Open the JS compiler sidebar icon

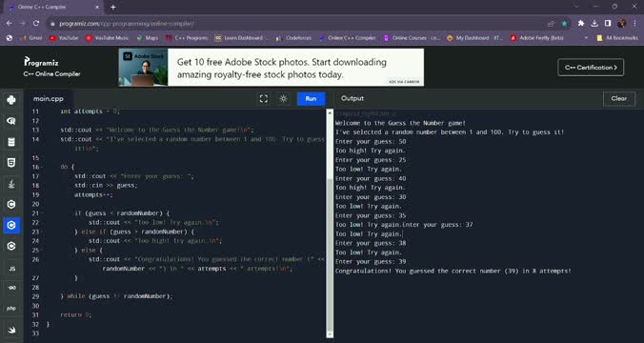(11, 269)
